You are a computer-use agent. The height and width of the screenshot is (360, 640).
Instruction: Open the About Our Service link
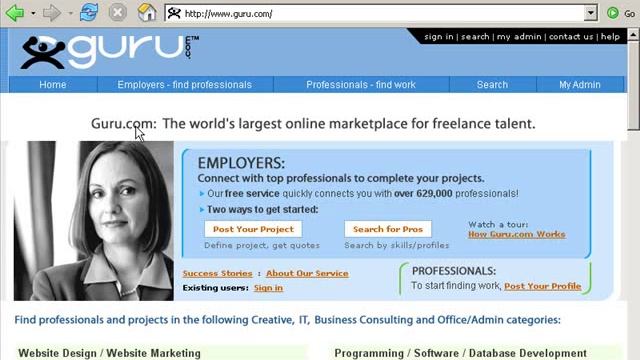coord(307,273)
